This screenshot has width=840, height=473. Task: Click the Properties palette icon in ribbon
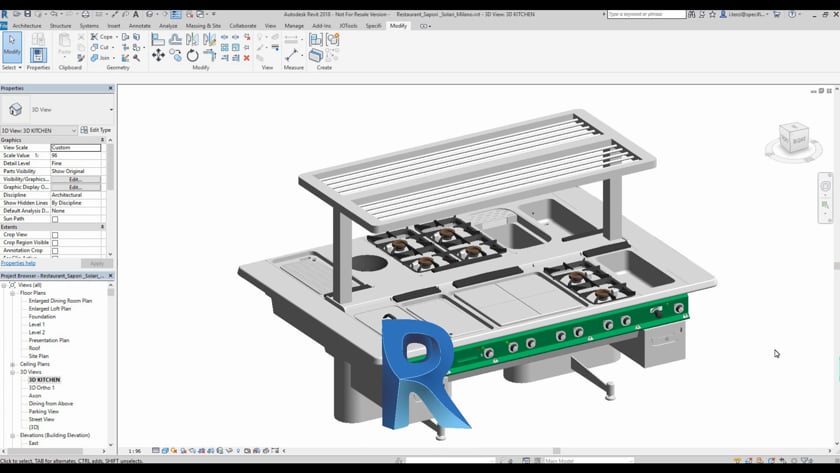38,55
